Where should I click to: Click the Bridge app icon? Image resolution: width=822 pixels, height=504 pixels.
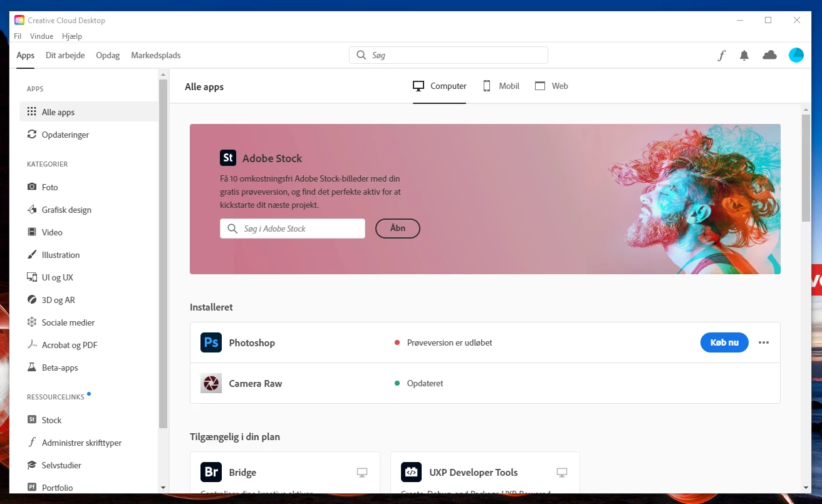click(211, 472)
